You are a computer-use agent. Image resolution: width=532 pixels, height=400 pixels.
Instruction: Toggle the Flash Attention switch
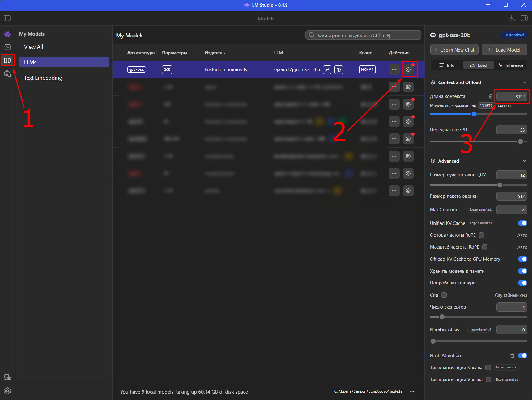pos(523,356)
